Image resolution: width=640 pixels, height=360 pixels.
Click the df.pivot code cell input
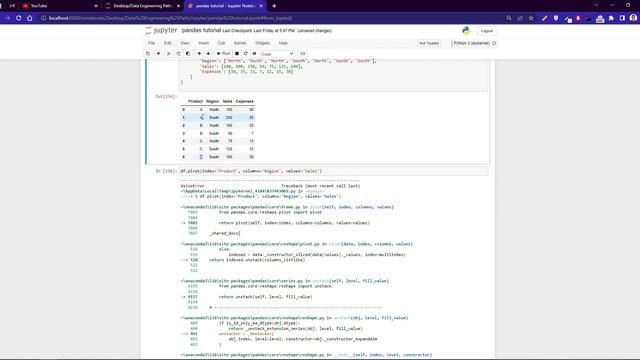[333, 171]
